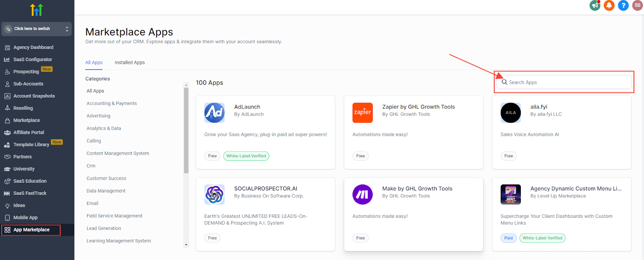Filter by Advertising category
The image size is (644, 260).
click(98, 116)
